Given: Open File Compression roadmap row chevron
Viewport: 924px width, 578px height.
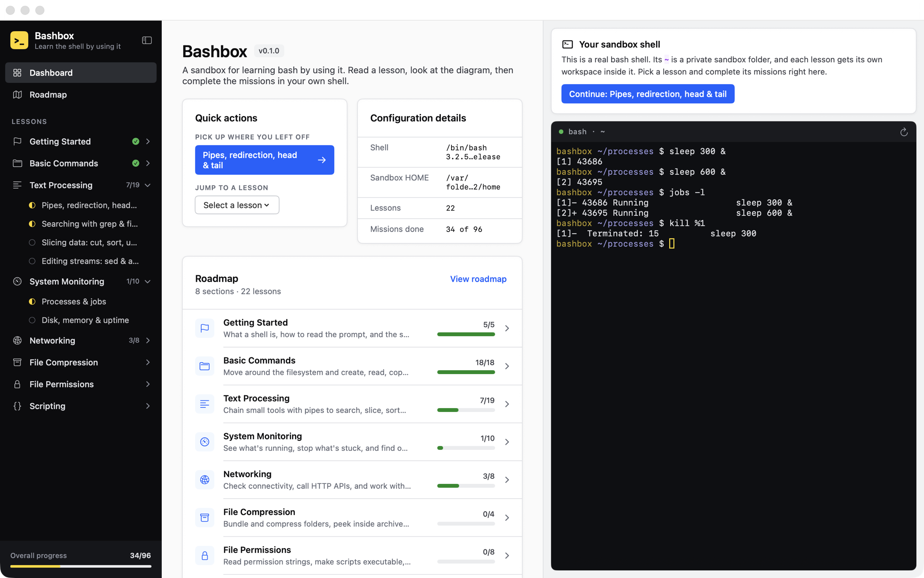Looking at the screenshot, I should coord(507,517).
